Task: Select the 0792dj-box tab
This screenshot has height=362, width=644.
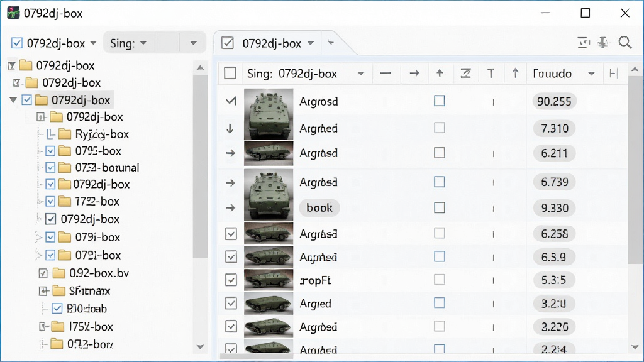Action: [x=272, y=43]
